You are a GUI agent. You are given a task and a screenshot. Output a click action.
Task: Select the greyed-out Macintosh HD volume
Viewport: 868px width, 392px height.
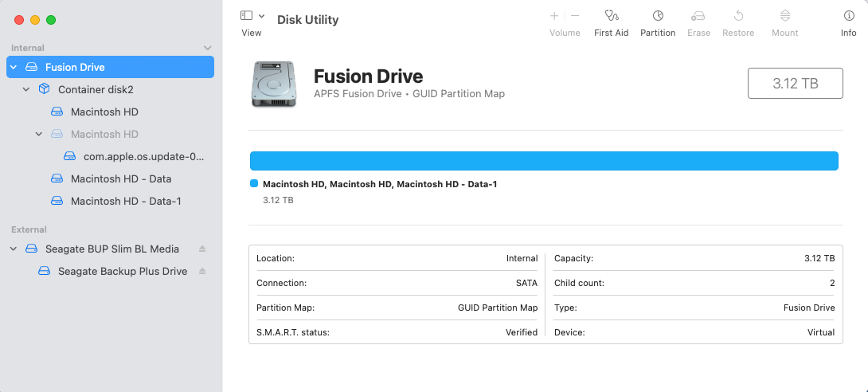click(x=110, y=134)
